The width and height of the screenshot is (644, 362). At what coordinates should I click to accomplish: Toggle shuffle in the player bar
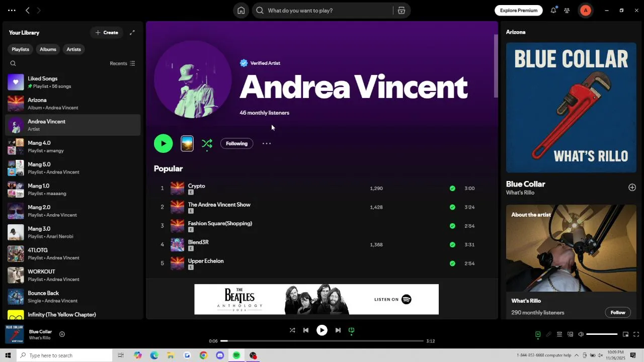[x=292, y=330]
